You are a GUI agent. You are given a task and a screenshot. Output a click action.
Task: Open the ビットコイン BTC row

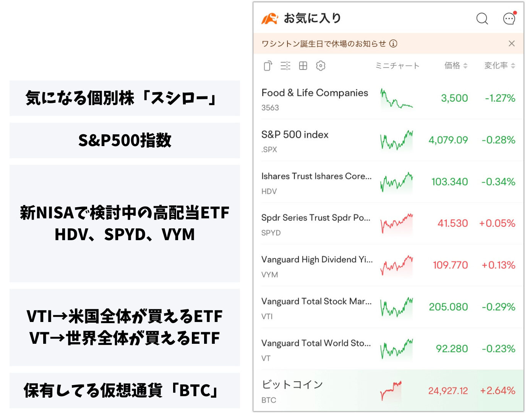(388, 390)
